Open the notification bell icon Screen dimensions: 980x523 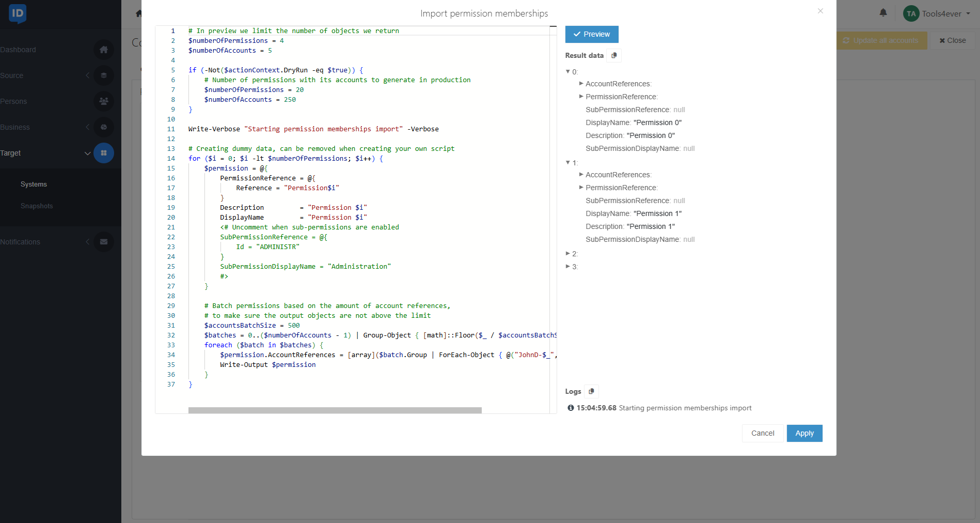click(883, 13)
